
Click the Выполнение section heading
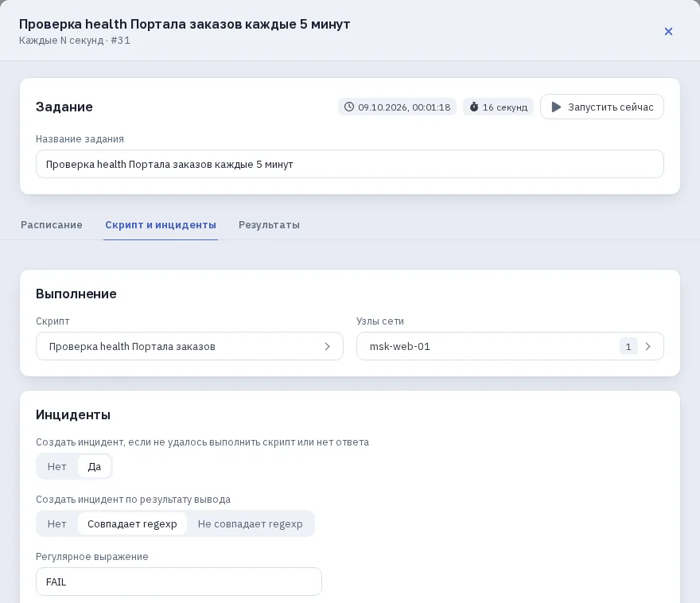[76, 294]
